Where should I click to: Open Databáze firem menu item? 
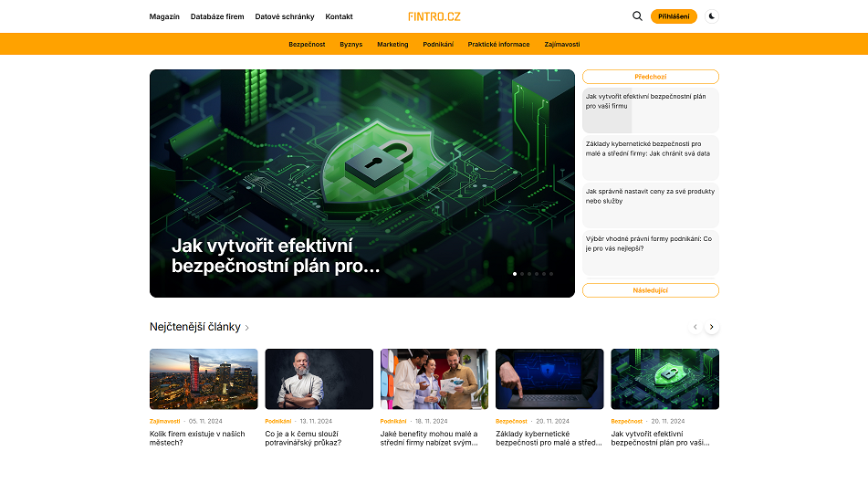tap(217, 16)
